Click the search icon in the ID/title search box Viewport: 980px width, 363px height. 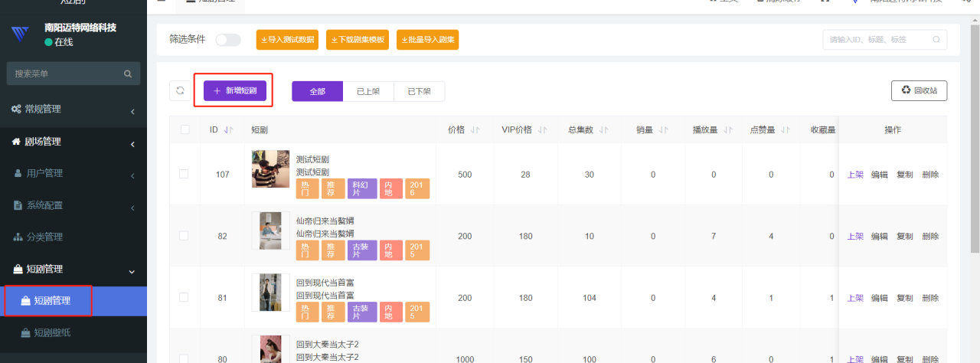[936, 40]
